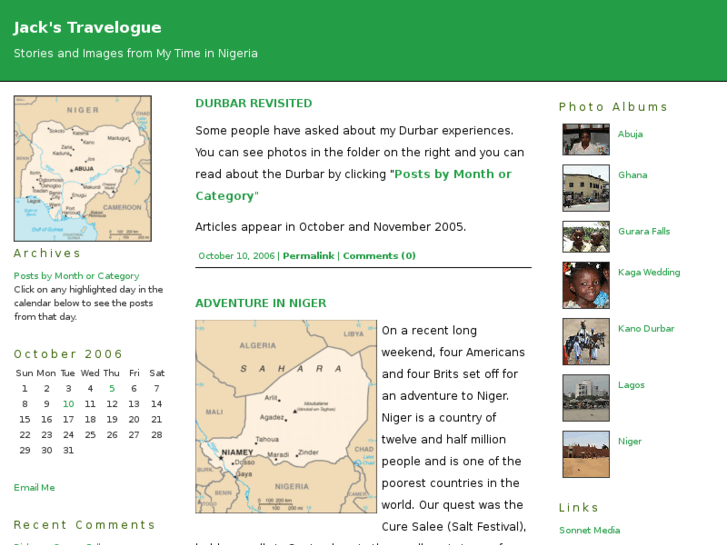Click the October 2006 calendar heading
Image resolution: width=727 pixels, height=545 pixels.
coord(68,354)
